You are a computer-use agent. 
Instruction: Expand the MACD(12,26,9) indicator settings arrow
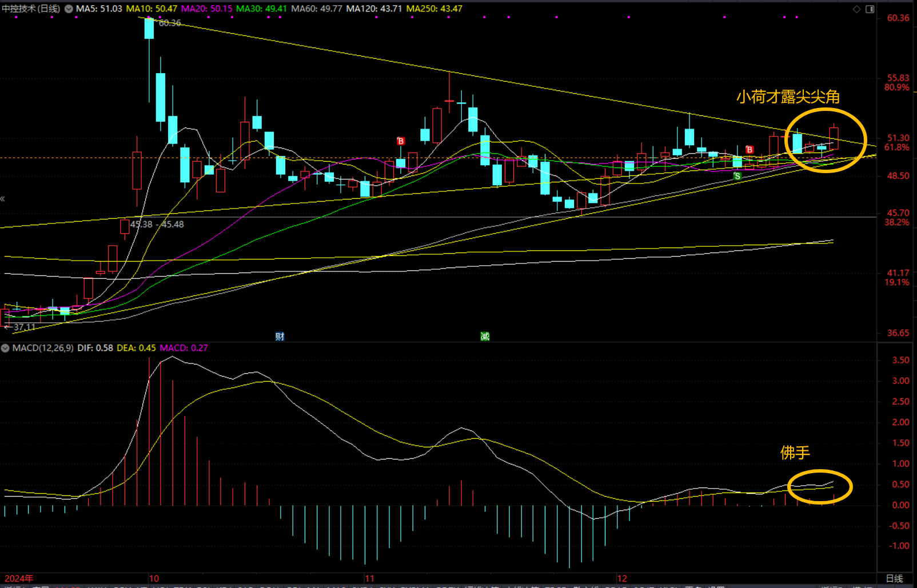(5, 348)
